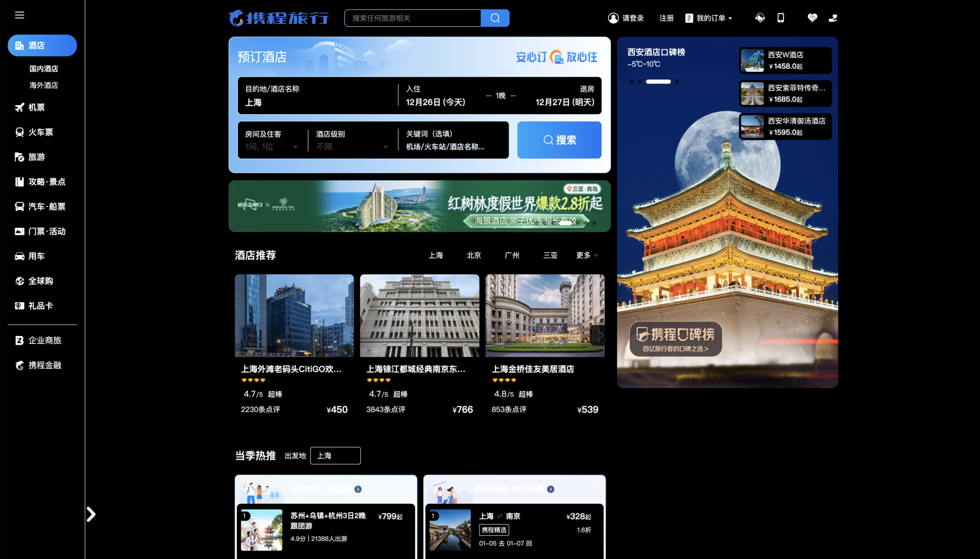Click the 旅游 travel icon in sidebar
The width and height of the screenshot is (980, 559).
pos(19,157)
